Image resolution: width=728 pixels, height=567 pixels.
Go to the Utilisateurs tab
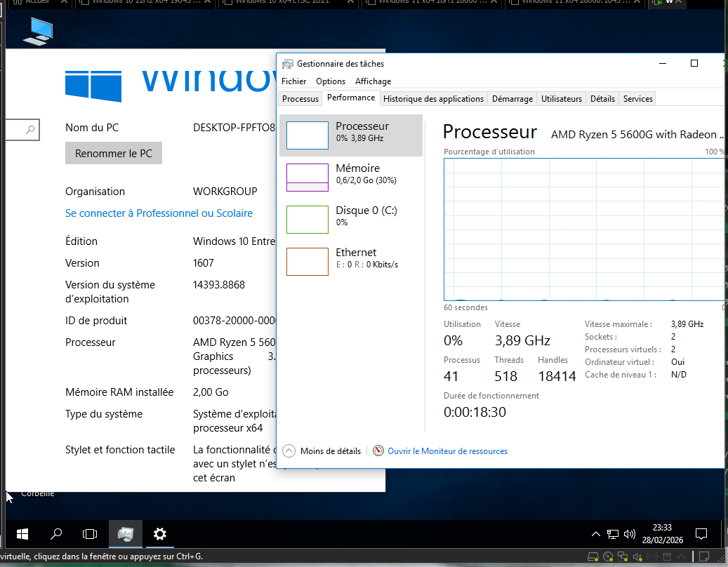pyautogui.click(x=562, y=99)
